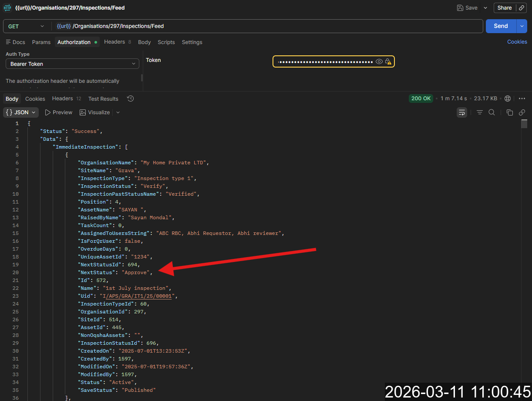The width and height of the screenshot is (532, 401).
Task: Click the response history clock icon
Action: [x=130, y=99]
